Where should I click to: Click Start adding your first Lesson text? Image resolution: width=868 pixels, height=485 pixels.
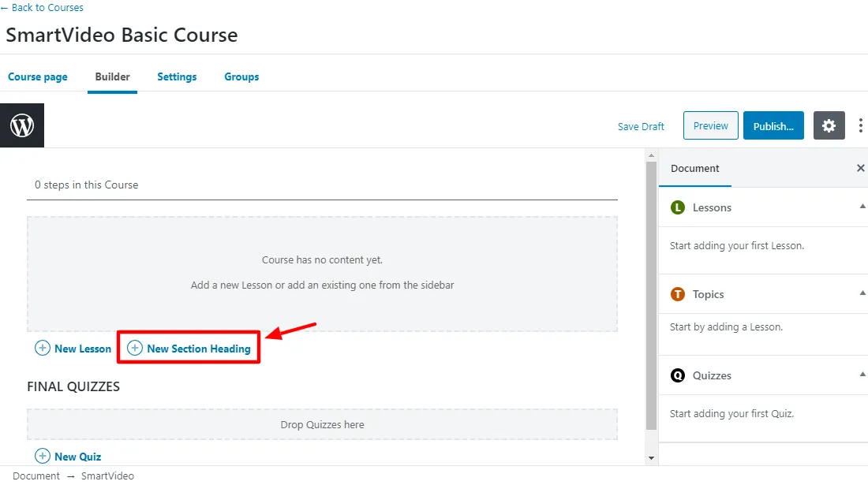tap(737, 245)
